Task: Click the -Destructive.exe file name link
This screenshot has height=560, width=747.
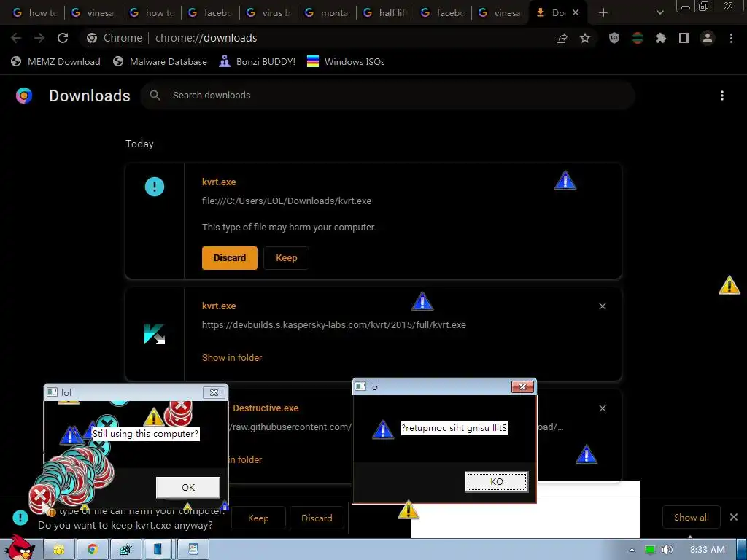Action: coord(264,408)
